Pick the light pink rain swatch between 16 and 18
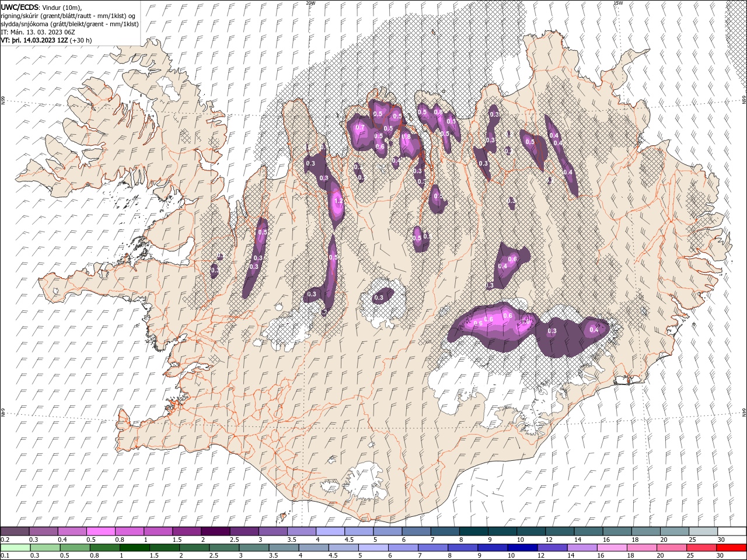Viewport: 747px width, 560px height. [611, 548]
